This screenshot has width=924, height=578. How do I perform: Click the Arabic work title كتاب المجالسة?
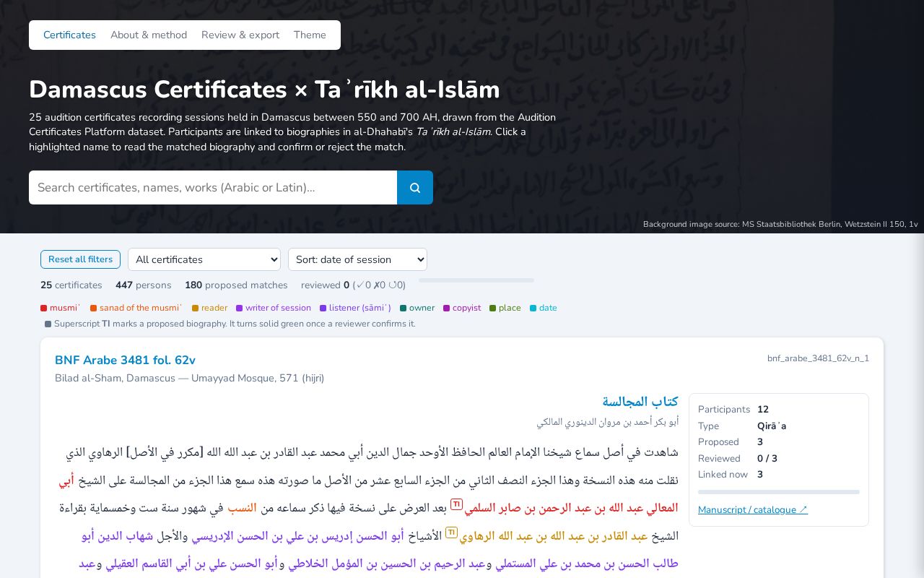[640, 402]
